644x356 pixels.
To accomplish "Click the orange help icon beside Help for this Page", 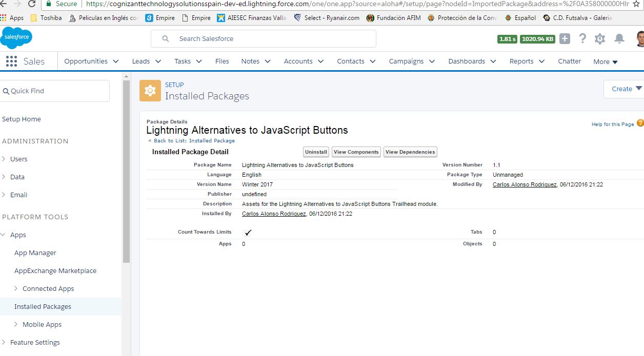I will point(640,123).
